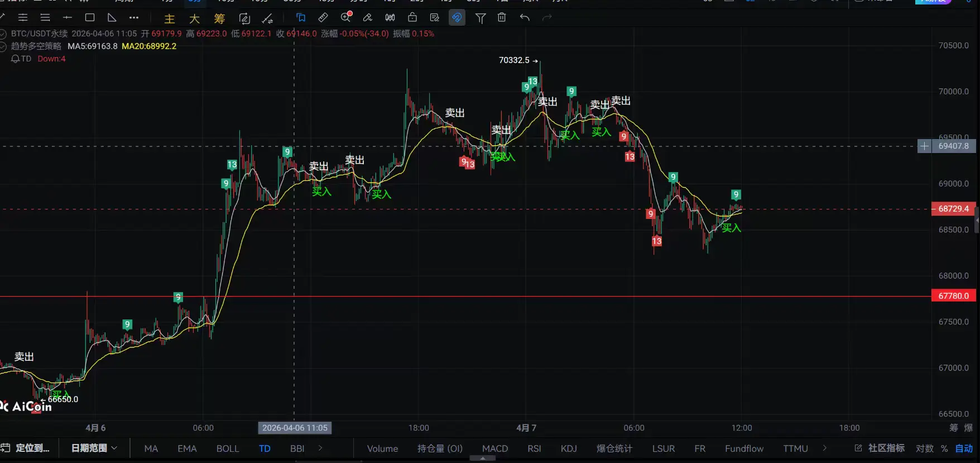
Task: Select the BOLL indicator tab
Action: pos(228,448)
